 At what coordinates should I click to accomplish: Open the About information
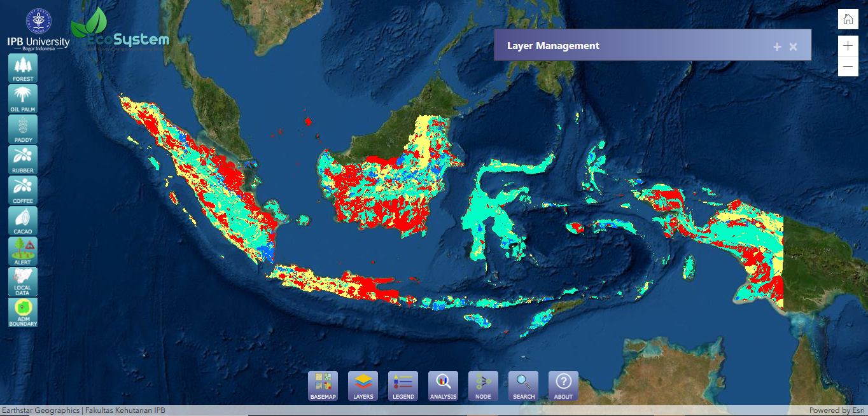pyautogui.click(x=564, y=386)
